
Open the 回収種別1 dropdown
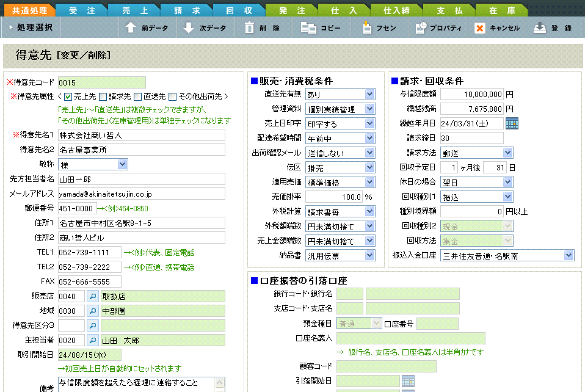point(507,197)
